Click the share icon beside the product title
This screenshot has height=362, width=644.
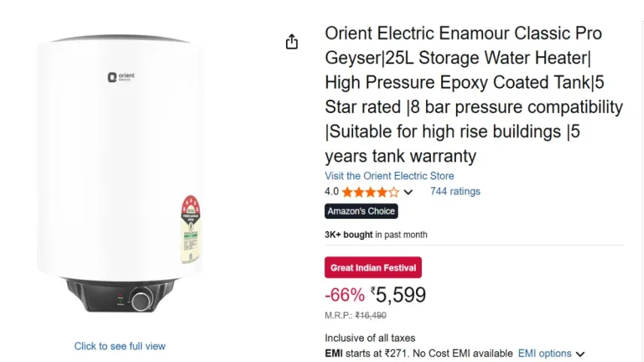tap(292, 42)
